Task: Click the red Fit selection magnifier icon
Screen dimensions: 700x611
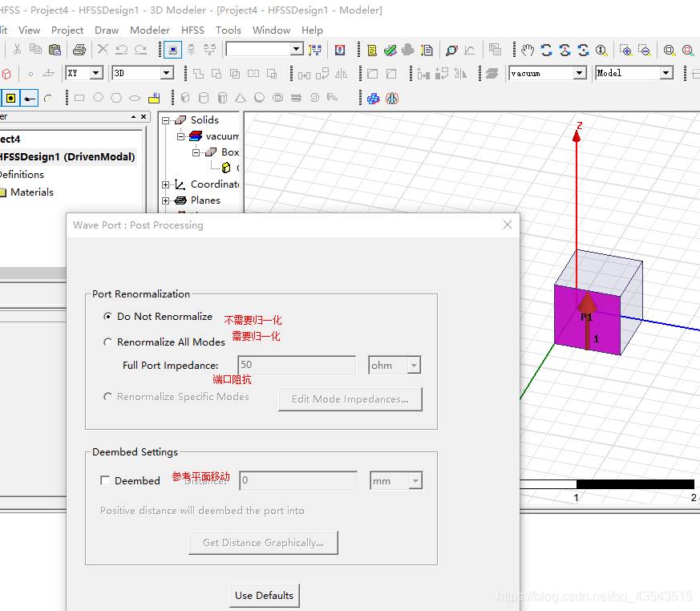Action: point(688,50)
